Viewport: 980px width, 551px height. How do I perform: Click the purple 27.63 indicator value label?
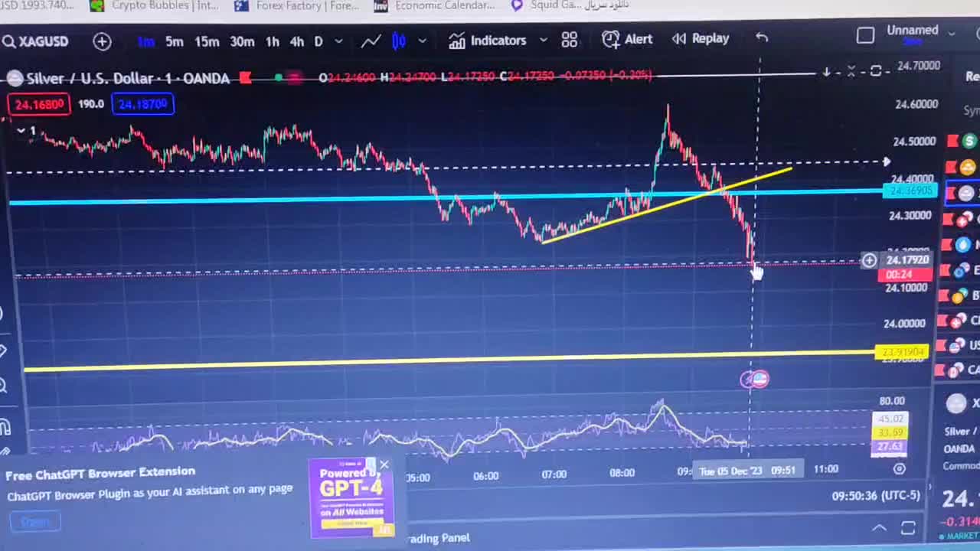tap(890, 446)
